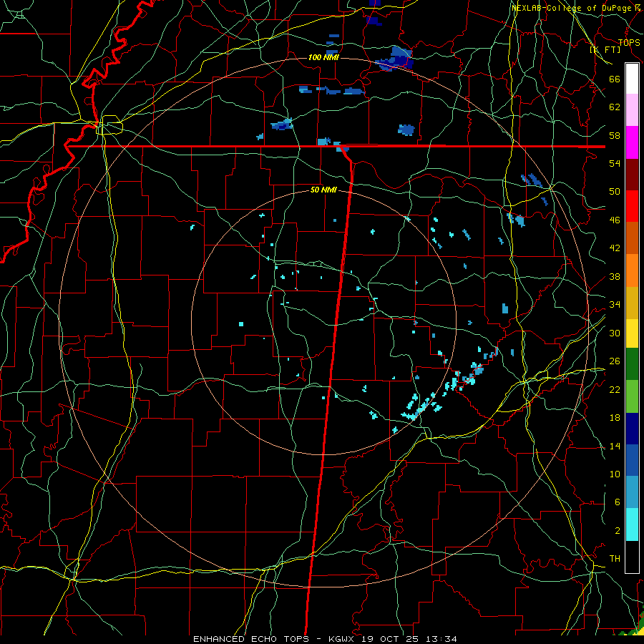
Task: Click legend value "34"
Action: pyautogui.click(x=615, y=304)
